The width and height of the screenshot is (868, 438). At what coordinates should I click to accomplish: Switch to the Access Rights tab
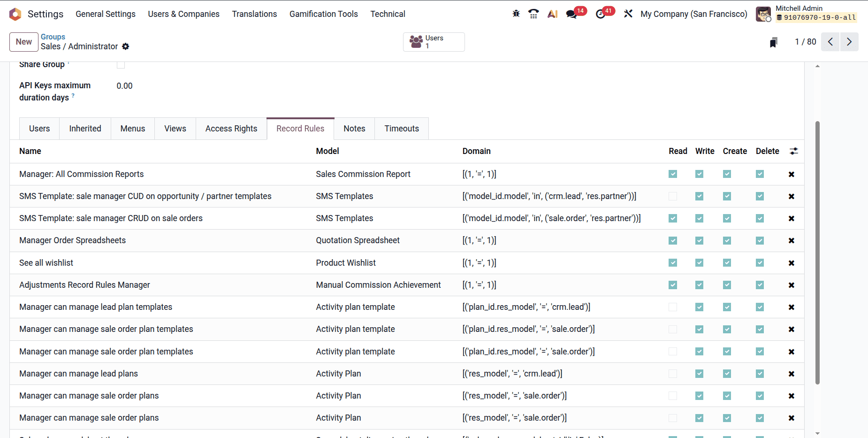click(231, 128)
